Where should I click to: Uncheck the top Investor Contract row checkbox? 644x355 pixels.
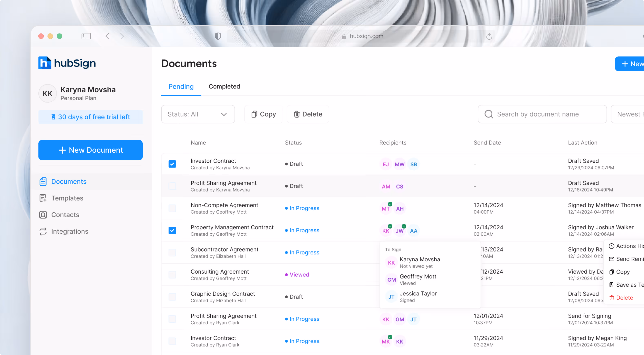172,164
